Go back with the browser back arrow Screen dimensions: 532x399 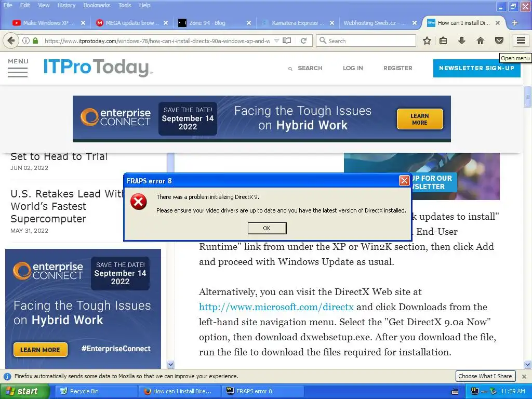point(10,41)
